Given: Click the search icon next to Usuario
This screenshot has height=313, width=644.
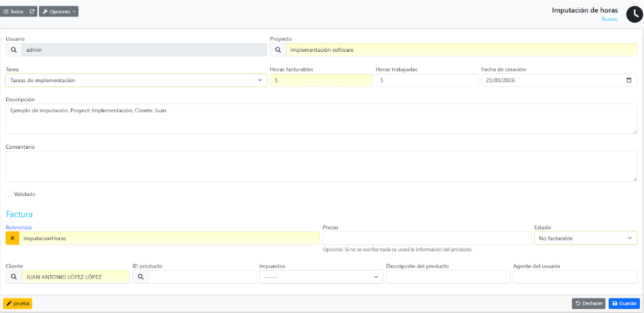Looking at the screenshot, I should pyautogui.click(x=14, y=50).
